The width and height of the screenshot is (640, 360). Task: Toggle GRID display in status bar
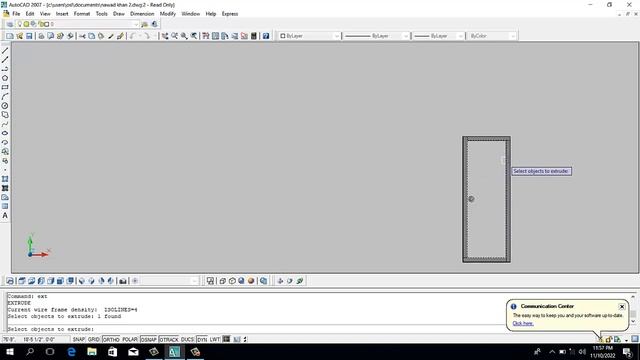[93, 339]
